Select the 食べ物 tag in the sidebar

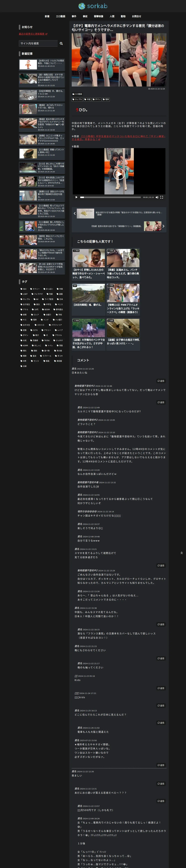tap(46, 351)
